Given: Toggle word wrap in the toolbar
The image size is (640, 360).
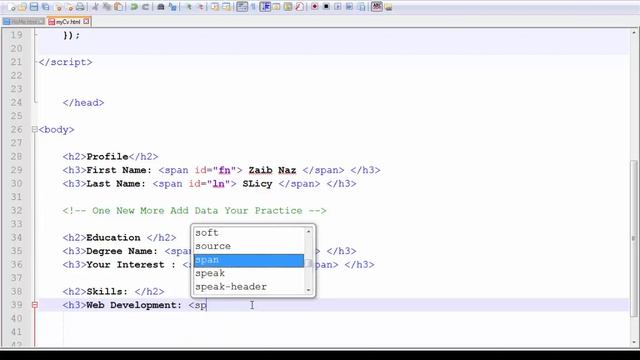Looking at the screenshot, I should 242,7.
